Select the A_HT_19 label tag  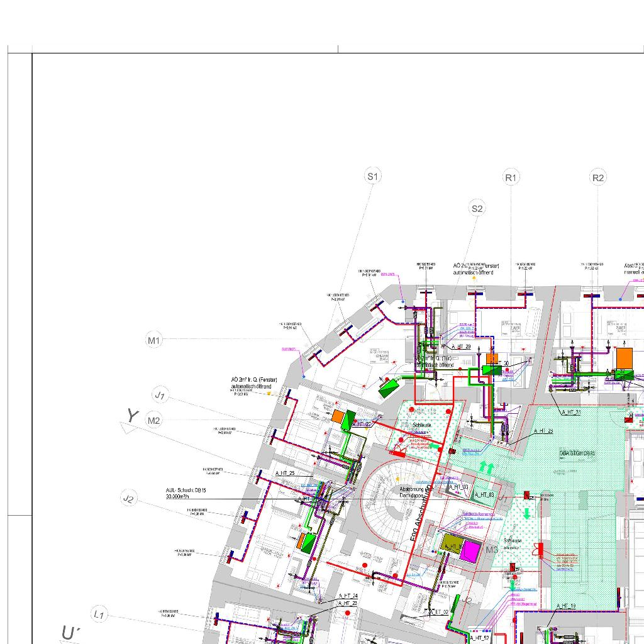[565, 606]
